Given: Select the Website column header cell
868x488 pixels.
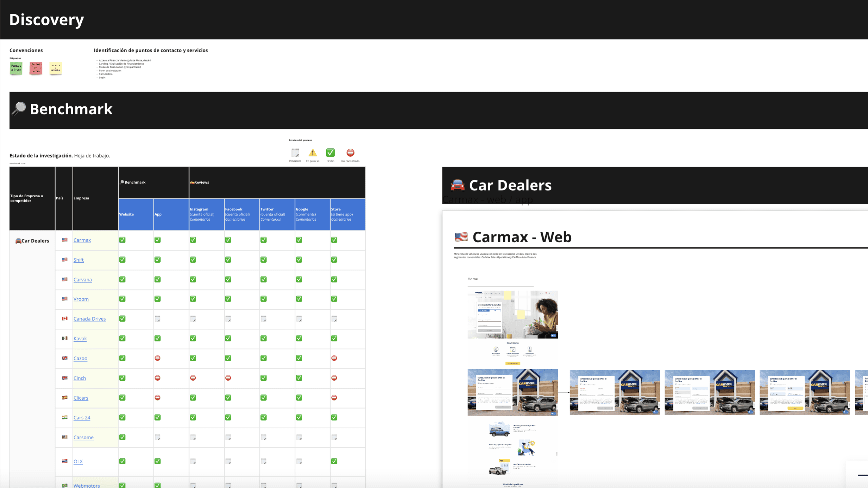Looking at the screenshot, I should point(136,214).
